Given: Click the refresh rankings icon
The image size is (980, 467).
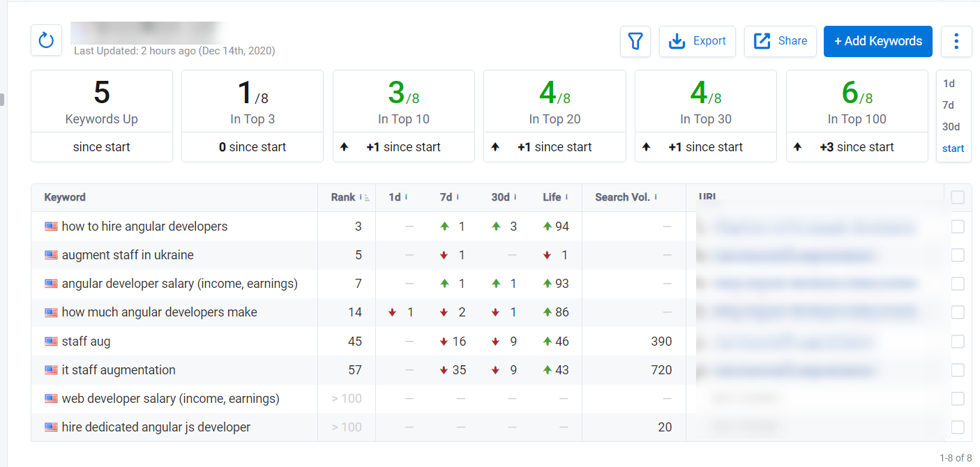Looking at the screenshot, I should point(46,40).
